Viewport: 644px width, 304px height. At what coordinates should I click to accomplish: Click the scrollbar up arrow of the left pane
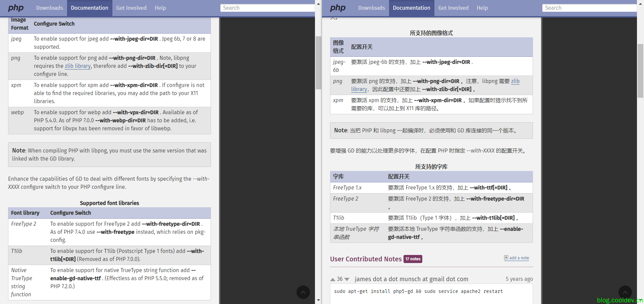coord(318,3)
